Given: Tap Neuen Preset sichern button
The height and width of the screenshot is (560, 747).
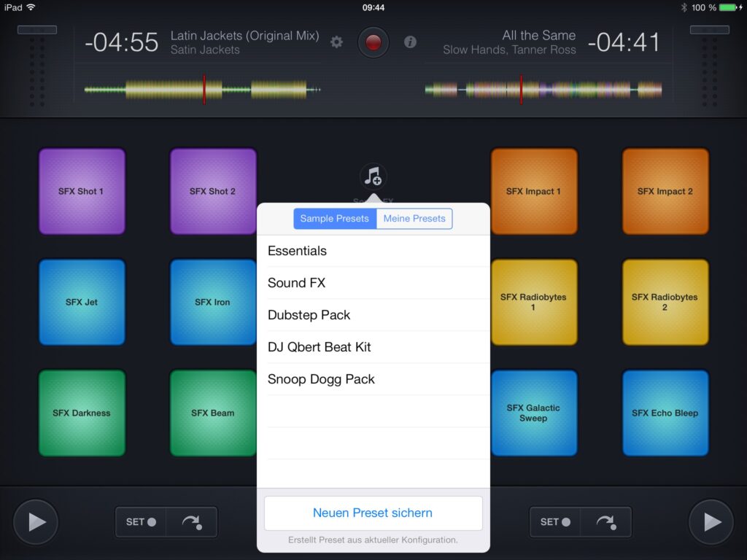Looking at the screenshot, I should (x=373, y=513).
